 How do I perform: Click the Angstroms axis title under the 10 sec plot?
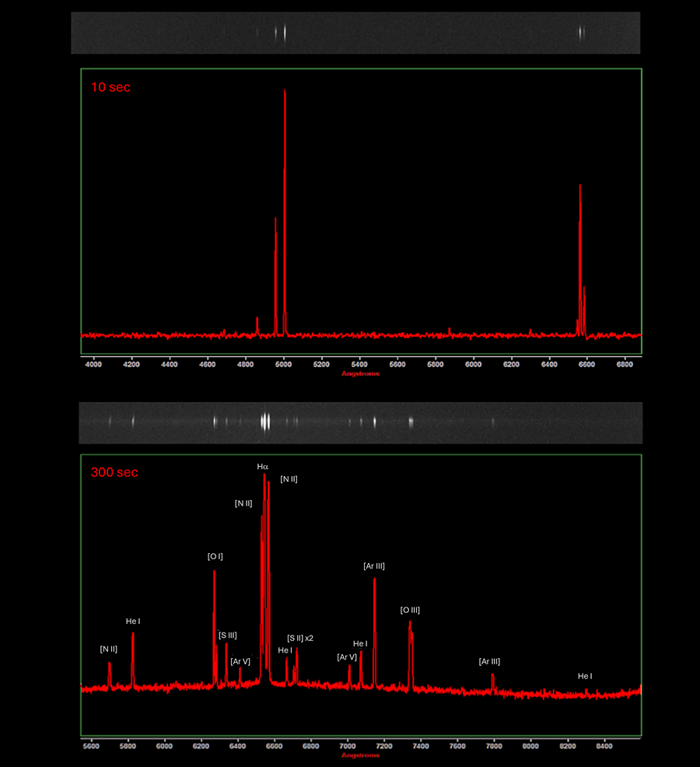click(360, 374)
